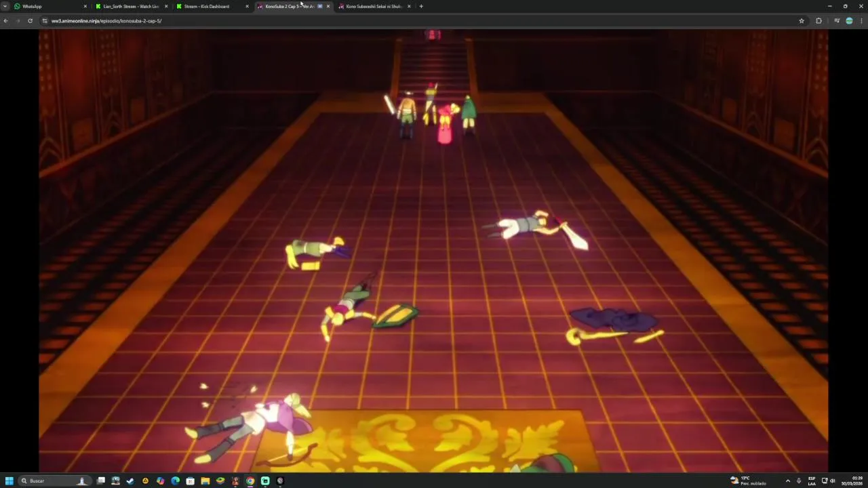The width and height of the screenshot is (868, 488).
Task: Open File Explorer from the taskbar
Action: click(205, 481)
